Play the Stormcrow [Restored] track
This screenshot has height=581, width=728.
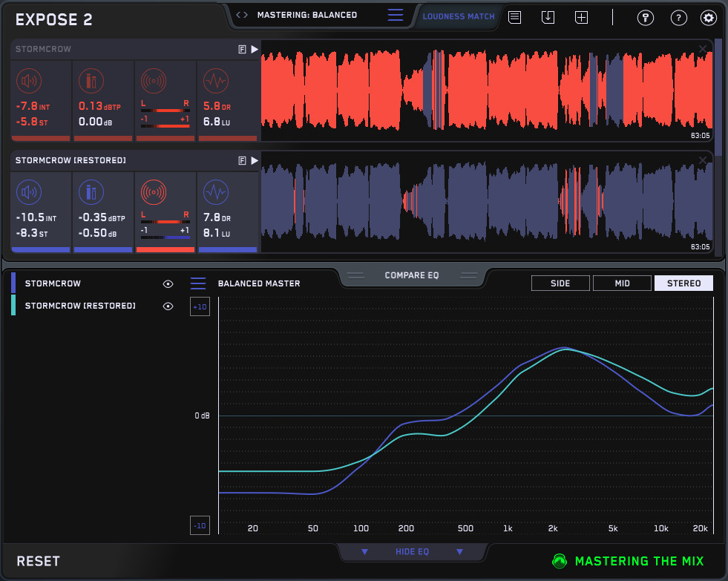pos(255,160)
